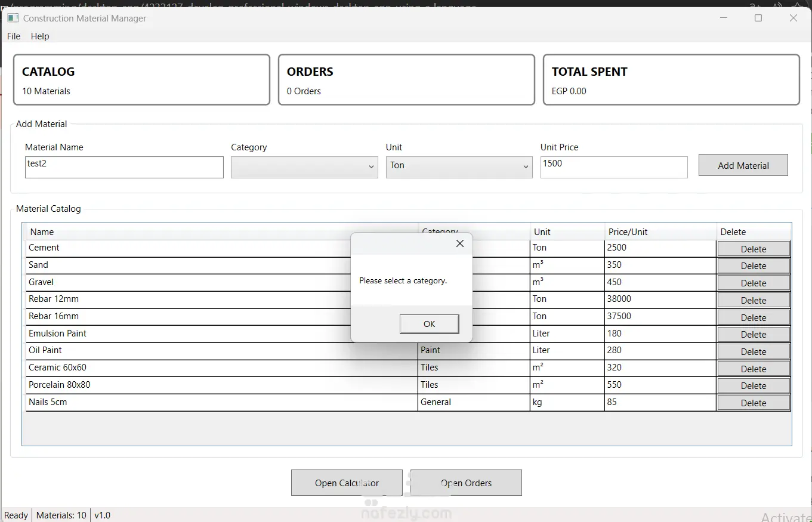812x522 pixels.
Task: Open the Help menu
Action: 40,36
